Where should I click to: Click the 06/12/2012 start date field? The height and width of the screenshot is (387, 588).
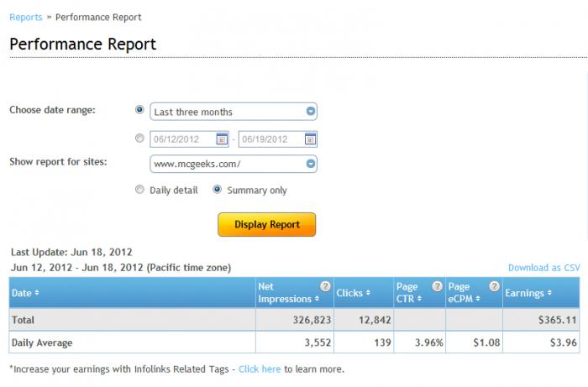189,139
